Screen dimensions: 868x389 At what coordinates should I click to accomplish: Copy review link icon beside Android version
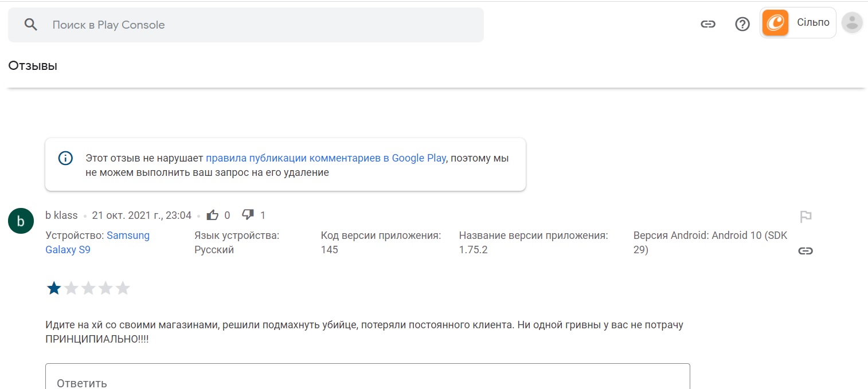[x=806, y=250]
